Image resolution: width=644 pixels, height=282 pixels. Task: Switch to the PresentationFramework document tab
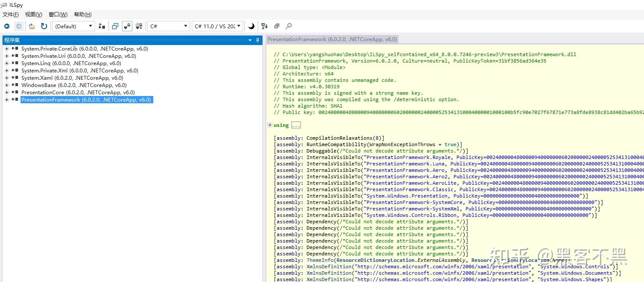[332, 39]
